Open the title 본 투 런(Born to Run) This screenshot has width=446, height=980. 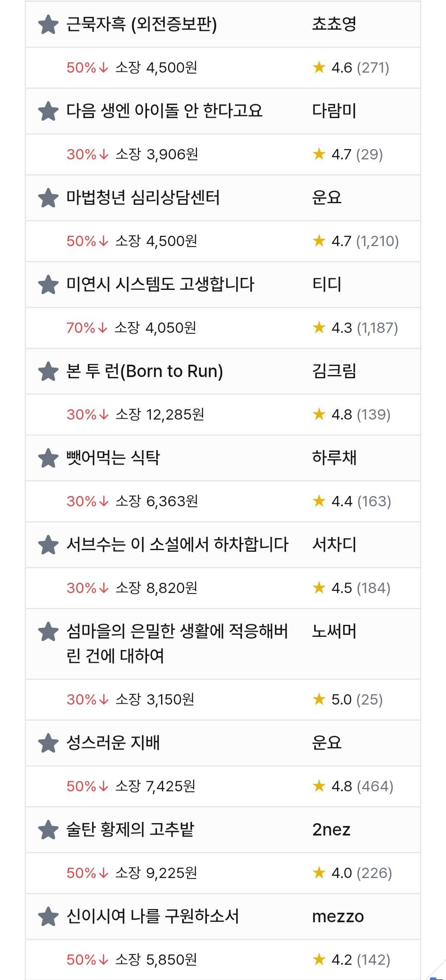pos(145,371)
